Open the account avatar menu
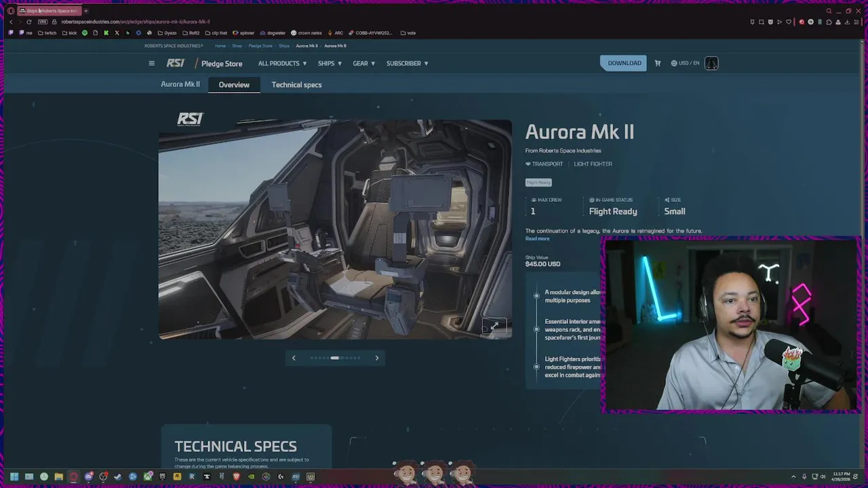Viewport: 868px width, 488px height. [711, 63]
